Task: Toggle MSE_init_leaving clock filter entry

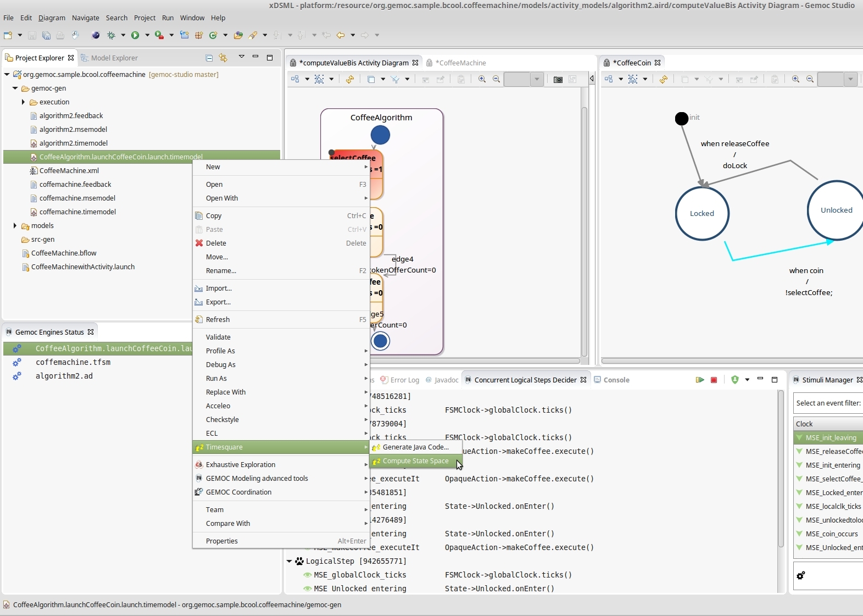Action: pyautogui.click(x=800, y=438)
